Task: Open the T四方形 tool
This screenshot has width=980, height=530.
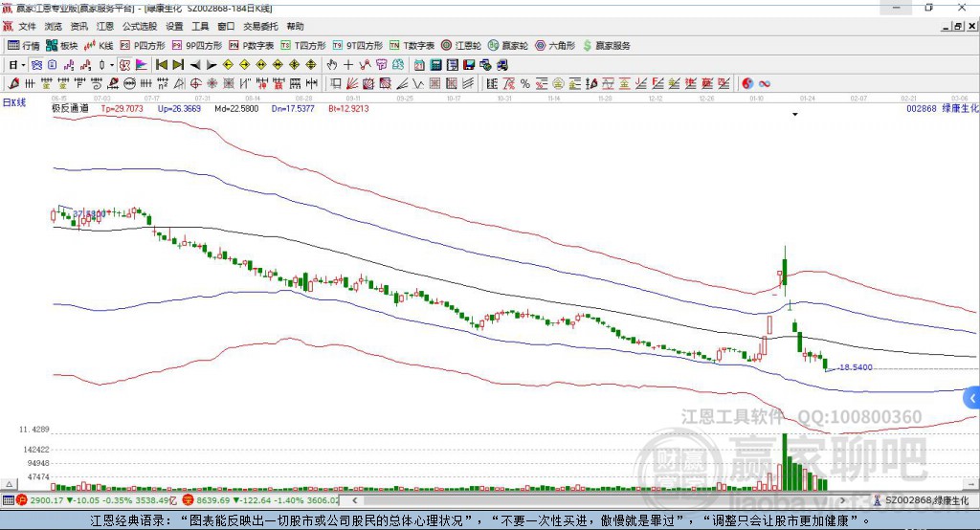Action: [x=303, y=46]
